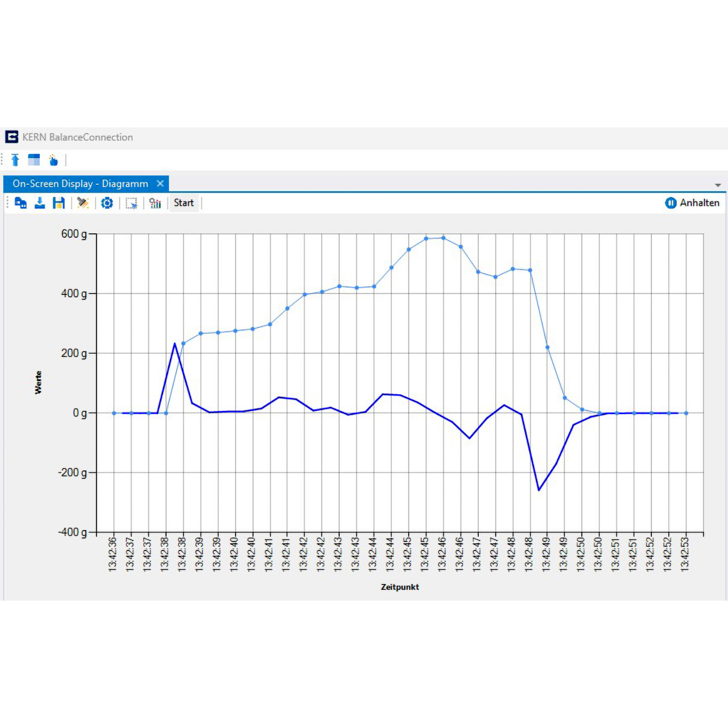Activate the dotted selection rectangle tool
Screen dimensions: 728x728
click(131, 203)
